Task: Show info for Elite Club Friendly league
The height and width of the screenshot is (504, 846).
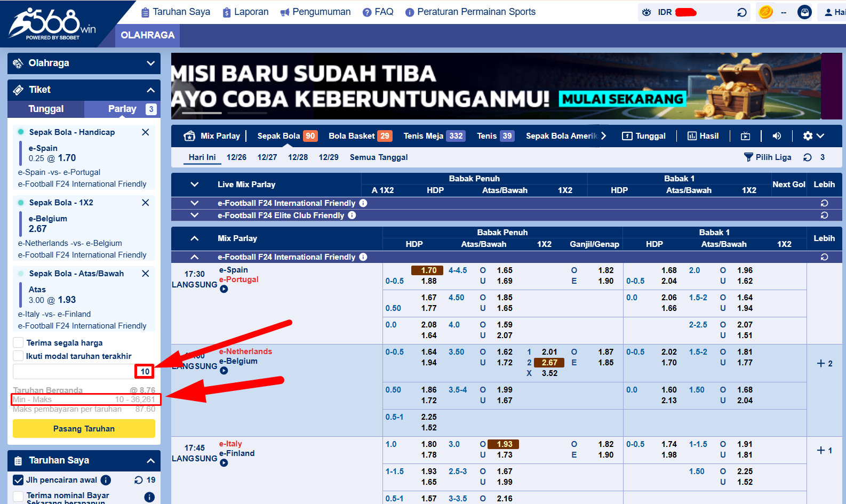Action: pyautogui.click(x=352, y=215)
